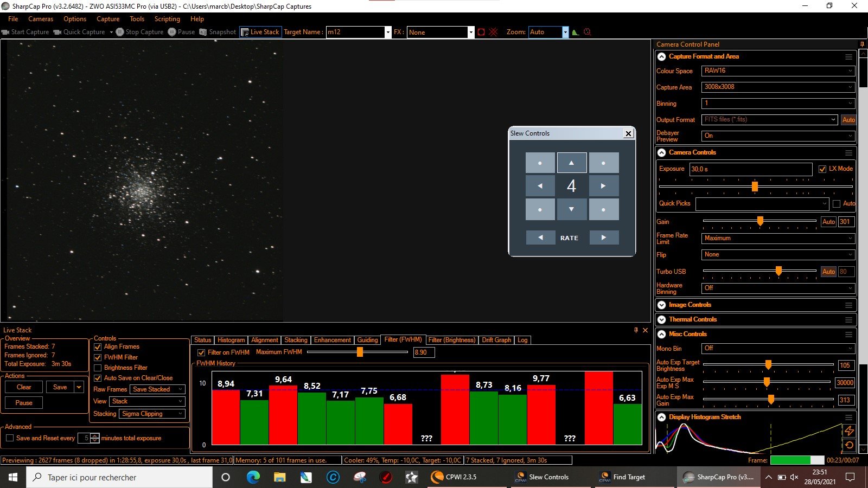Click the red reticule overlay icon
This screenshot has height=488, width=868.
[x=493, y=32]
